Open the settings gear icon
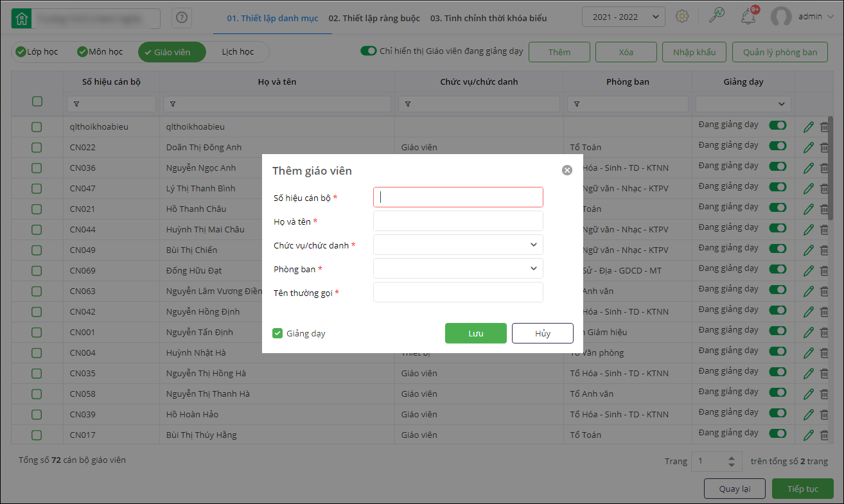This screenshot has width=844, height=504. pyautogui.click(x=682, y=17)
